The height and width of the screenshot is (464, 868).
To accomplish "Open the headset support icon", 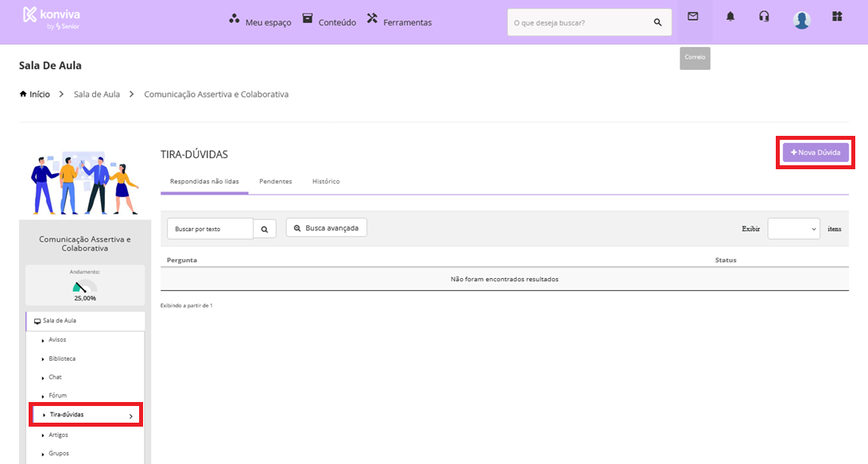I will click(764, 17).
